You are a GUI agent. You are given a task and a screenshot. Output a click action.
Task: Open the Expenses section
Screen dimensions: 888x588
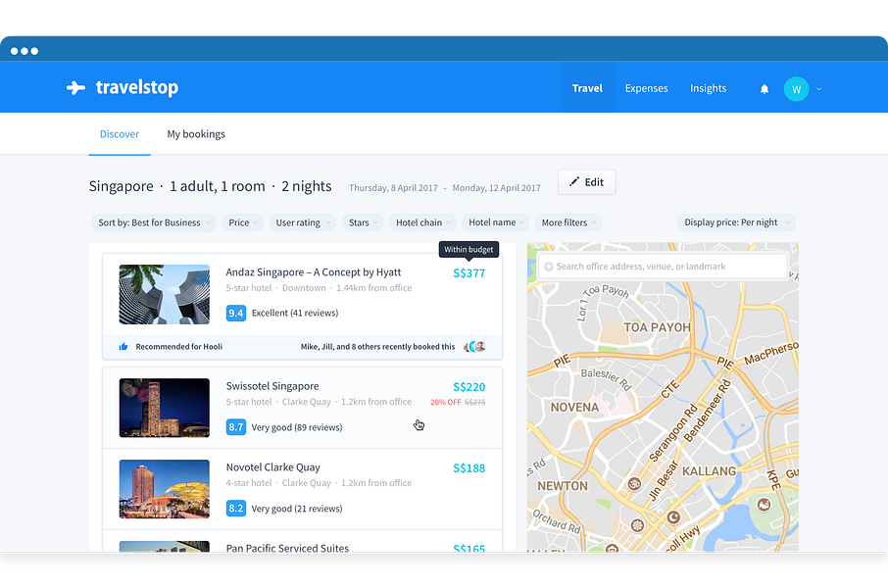point(646,88)
